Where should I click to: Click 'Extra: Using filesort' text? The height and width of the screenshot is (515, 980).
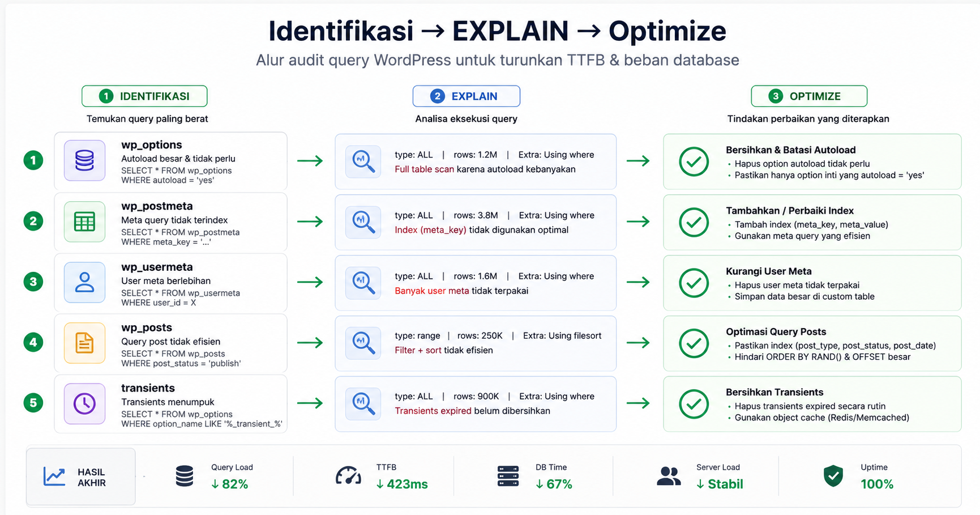tap(562, 335)
